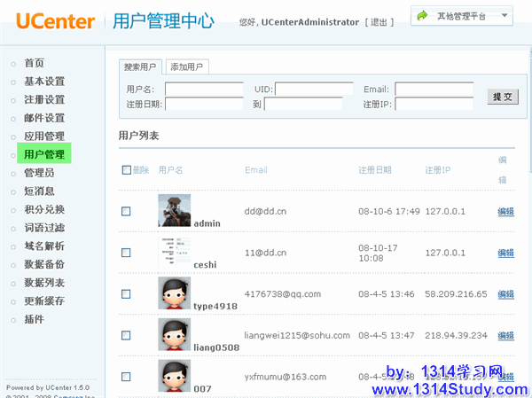532x398 pixels.
Task: Click the 编辑 link for admin
Action: point(505,211)
